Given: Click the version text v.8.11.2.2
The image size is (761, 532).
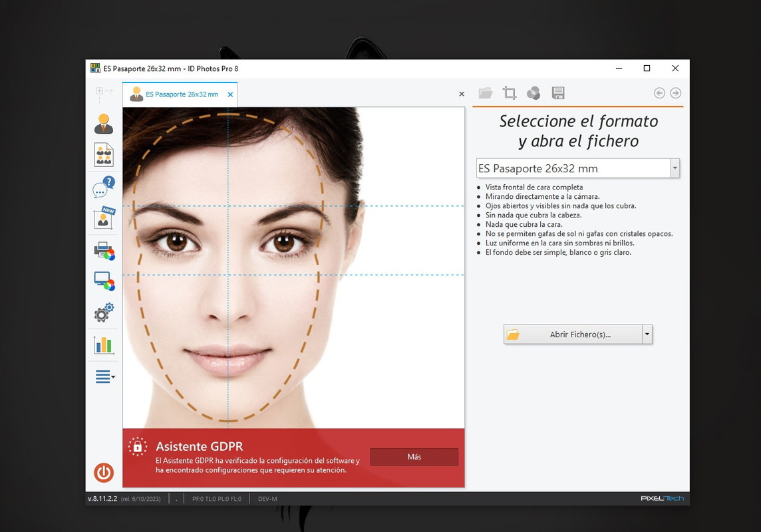Looking at the screenshot, I should (x=102, y=499).
